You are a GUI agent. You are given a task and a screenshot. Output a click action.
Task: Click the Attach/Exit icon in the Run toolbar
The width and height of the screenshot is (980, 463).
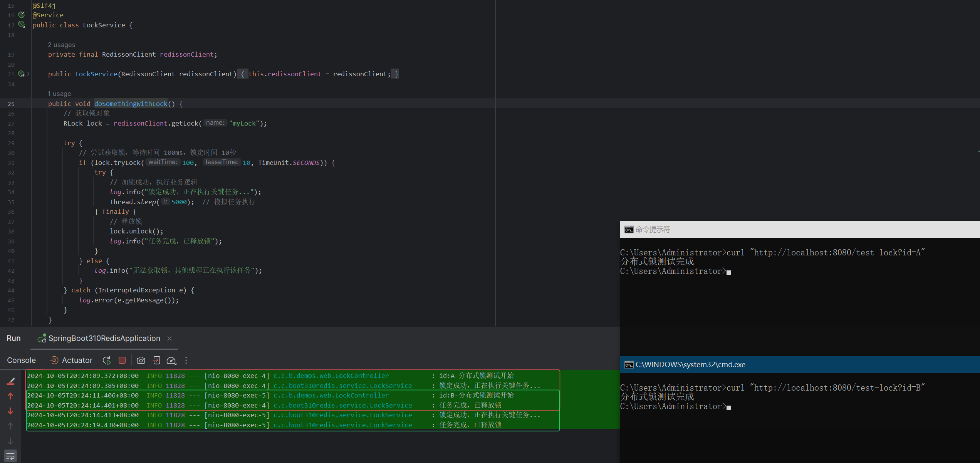156,360
